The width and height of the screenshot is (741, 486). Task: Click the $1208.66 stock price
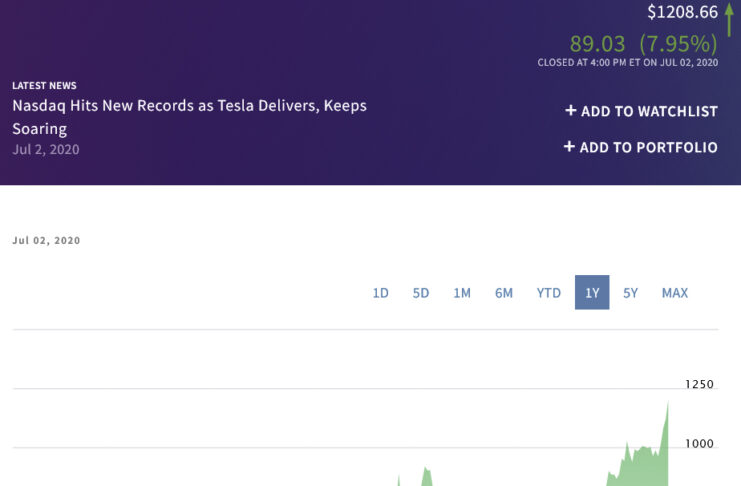coord(682,13)
